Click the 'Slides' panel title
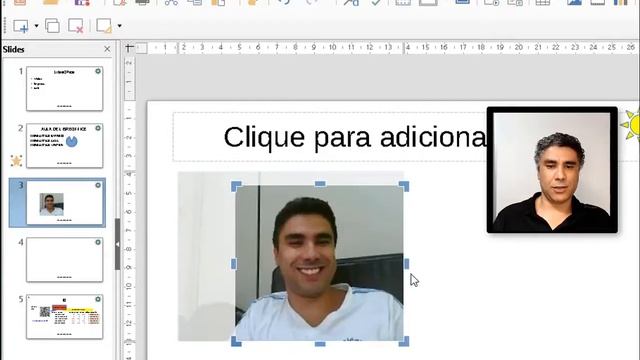This screenshot has width=640, height=360. click(13, 49)
